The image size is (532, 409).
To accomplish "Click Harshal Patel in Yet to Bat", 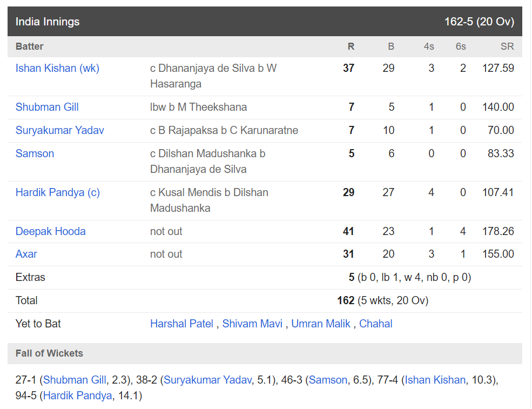I will pyautogui.click(x=181, y=324).
